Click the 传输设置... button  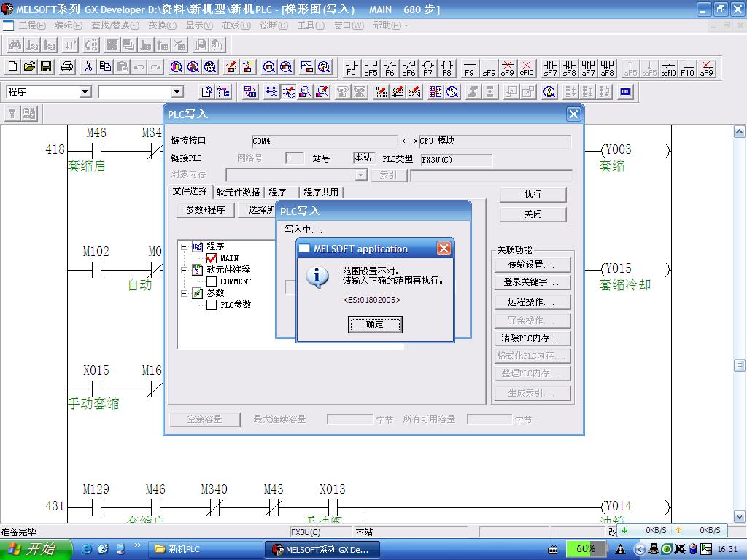pyautogui.click(x=532, y=265)
